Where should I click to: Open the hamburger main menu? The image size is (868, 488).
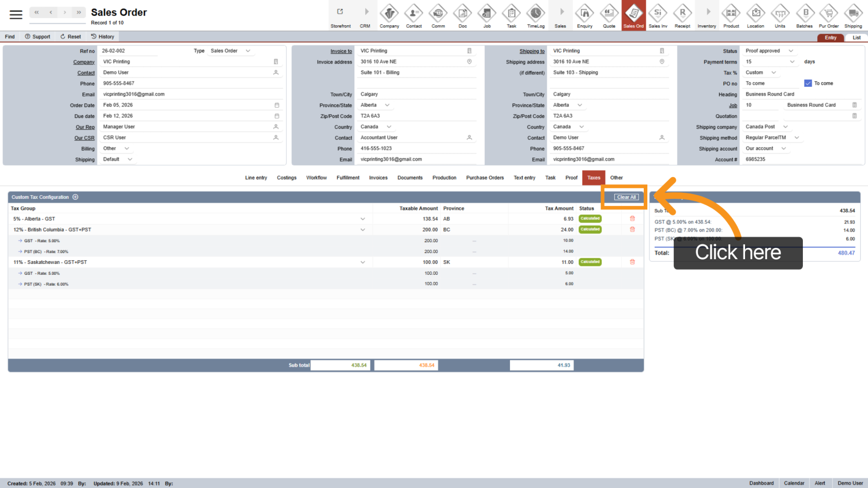pos(16,14)
